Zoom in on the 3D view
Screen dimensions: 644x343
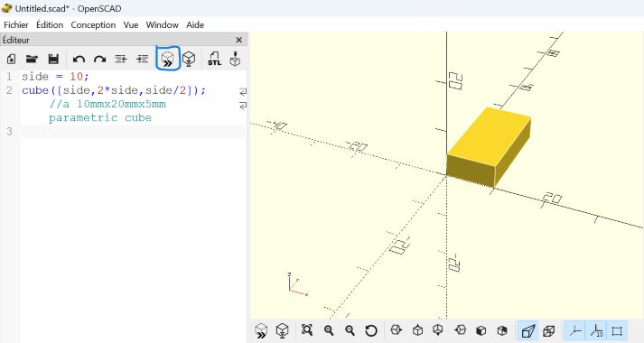(x=329, y=330)
